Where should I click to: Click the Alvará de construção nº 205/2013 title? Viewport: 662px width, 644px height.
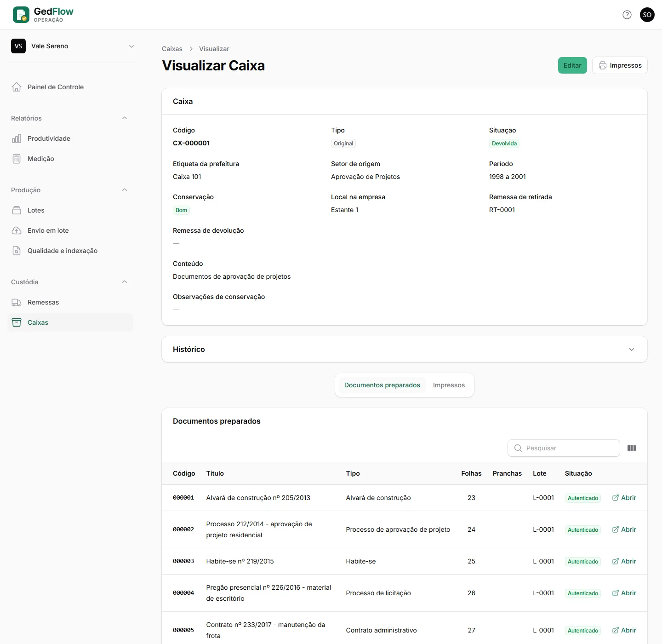click(x=258, y=498)
